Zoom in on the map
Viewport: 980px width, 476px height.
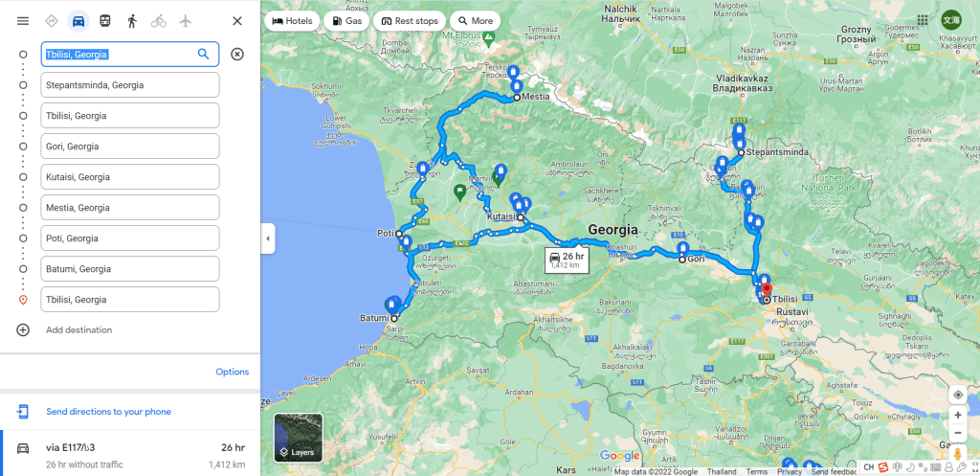pyautogui.click(x=957, y=415)
